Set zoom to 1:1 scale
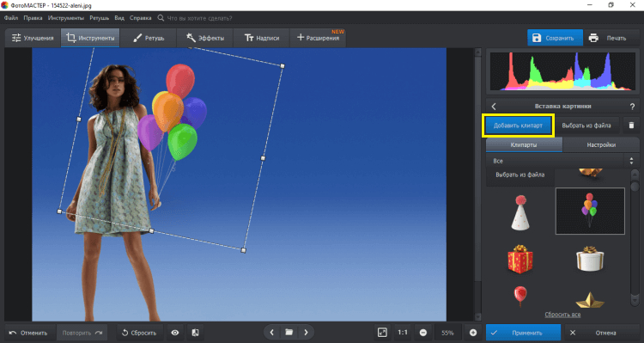Image resolution: width=644 pixels, height=343 pixels. pos(403,333)
